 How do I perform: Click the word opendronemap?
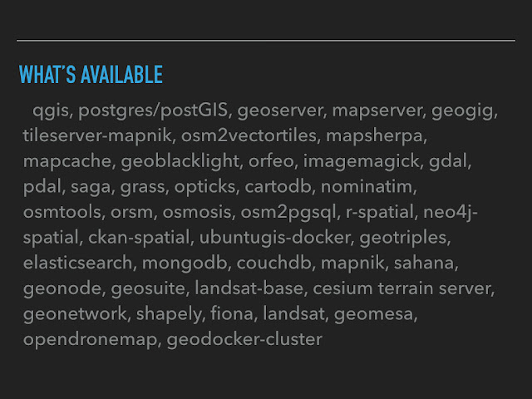[x=90, y=340]
